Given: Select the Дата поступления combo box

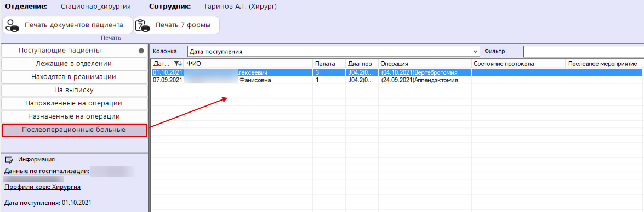Looking at the screenshot, I should [333, 52].
